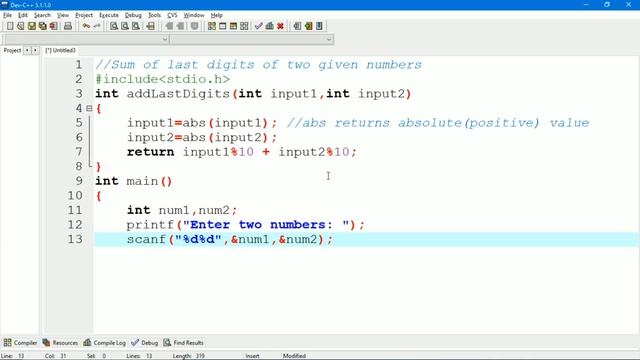640x360 pixels.
Task: Click the Open file icon
Action: pos(20,26)
